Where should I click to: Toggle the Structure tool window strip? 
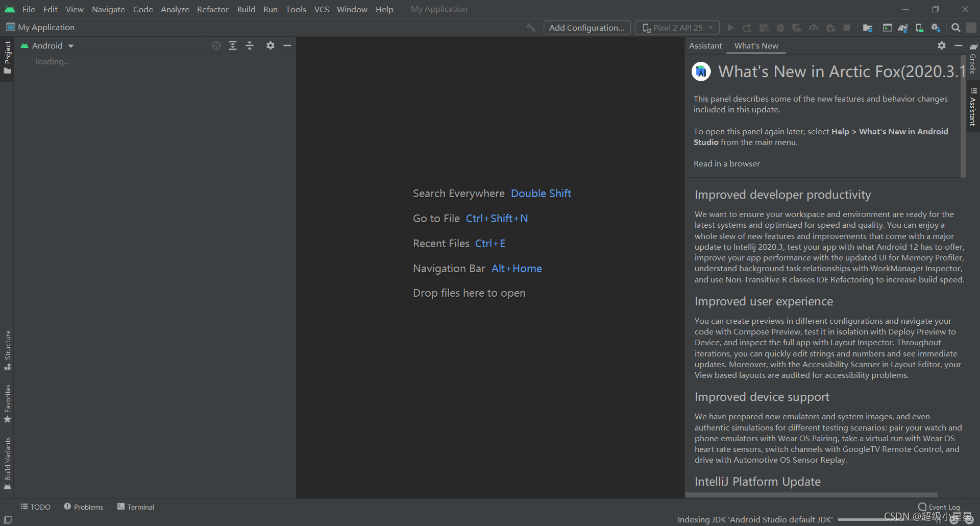click(7, 350)
